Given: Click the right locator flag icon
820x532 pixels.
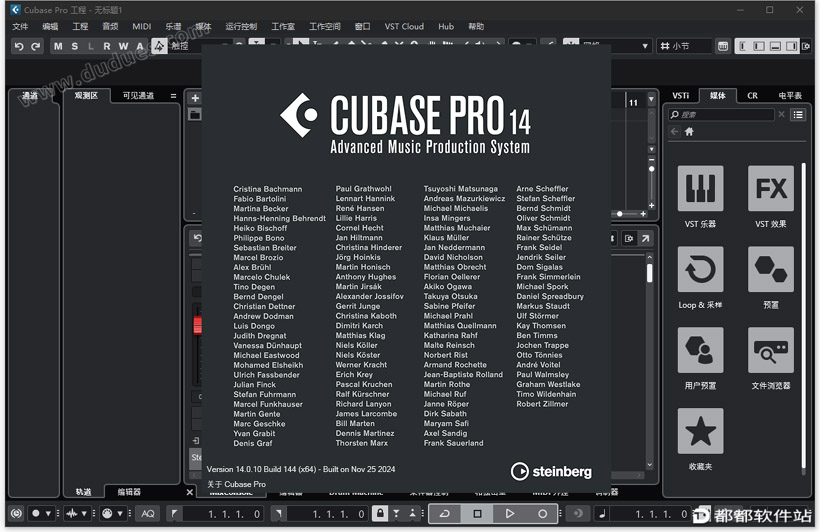Looking at the screenshot, I should pyautogui.click(x=279, y=514).
